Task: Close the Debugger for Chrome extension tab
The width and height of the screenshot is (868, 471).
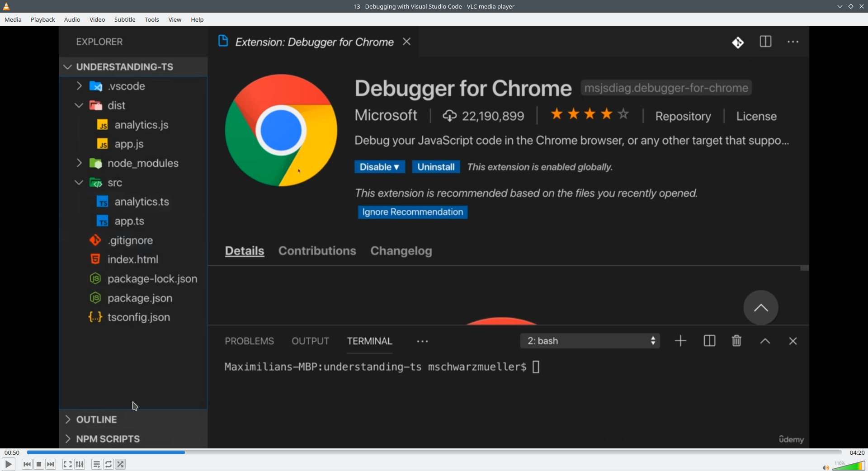Action: tap(407, 42)
